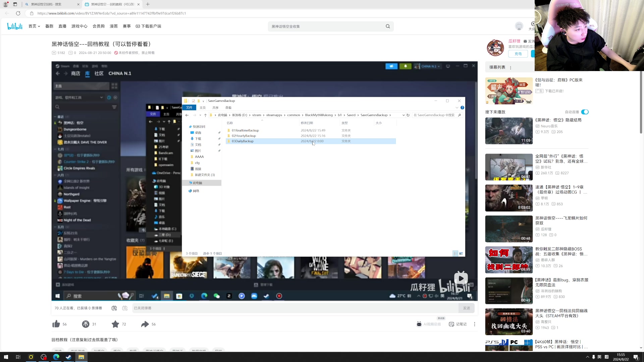The height and width of the screenshot is (362, 644).
Task: Click thumbnail of 全网最"外行"《黑神话：悟空》试玩 video
Action: (x=509, y=167)
